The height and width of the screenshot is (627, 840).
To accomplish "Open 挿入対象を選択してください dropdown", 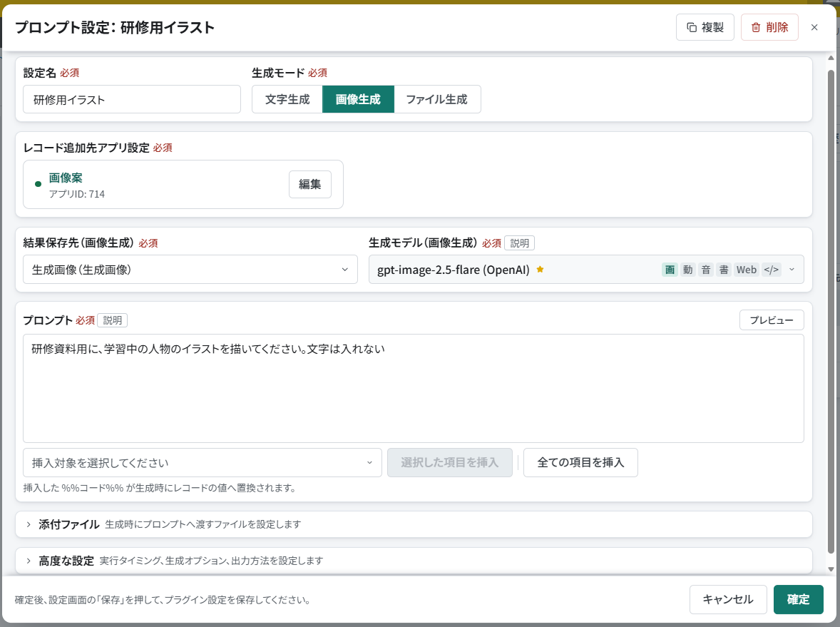I will 202,462.
